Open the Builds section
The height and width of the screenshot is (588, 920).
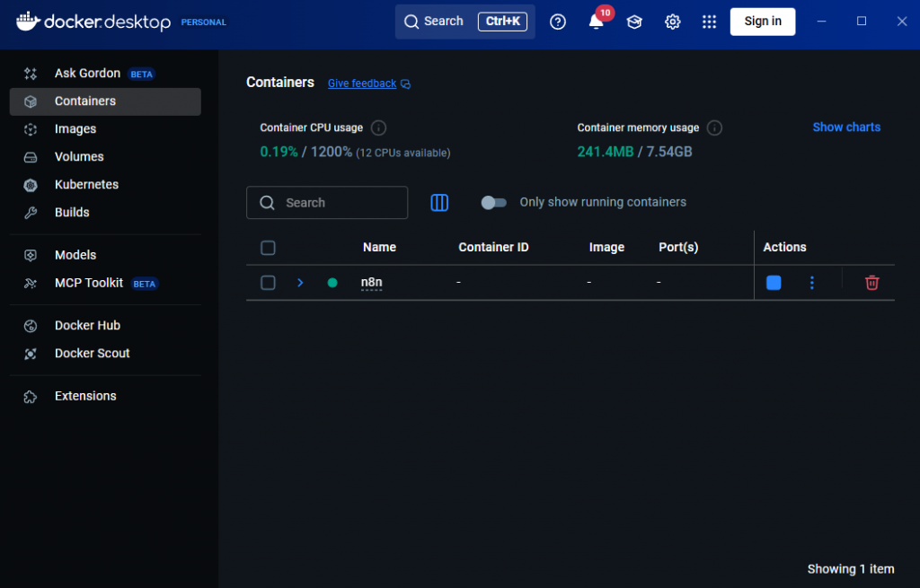(x=105, y=213)
